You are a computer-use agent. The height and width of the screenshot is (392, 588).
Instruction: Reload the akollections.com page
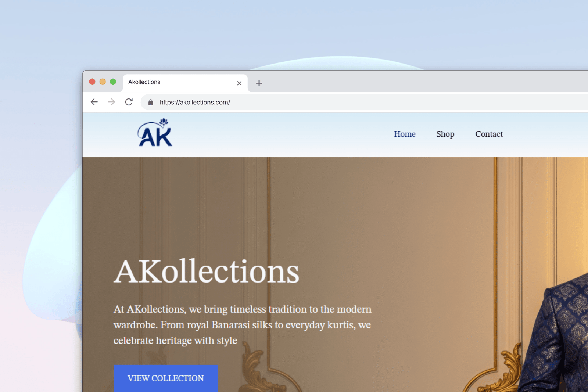(x=129, y=102)
